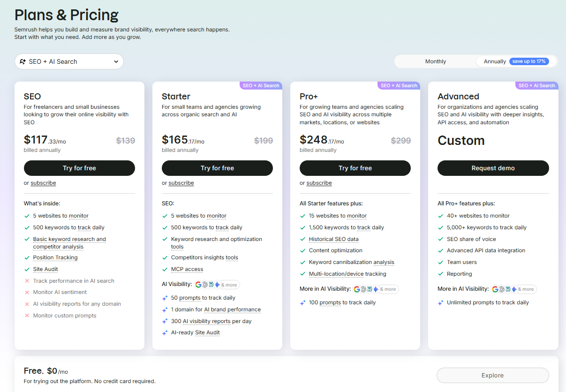Click SEO + AI Search badge on Starter card

click(x=261, y=86)
